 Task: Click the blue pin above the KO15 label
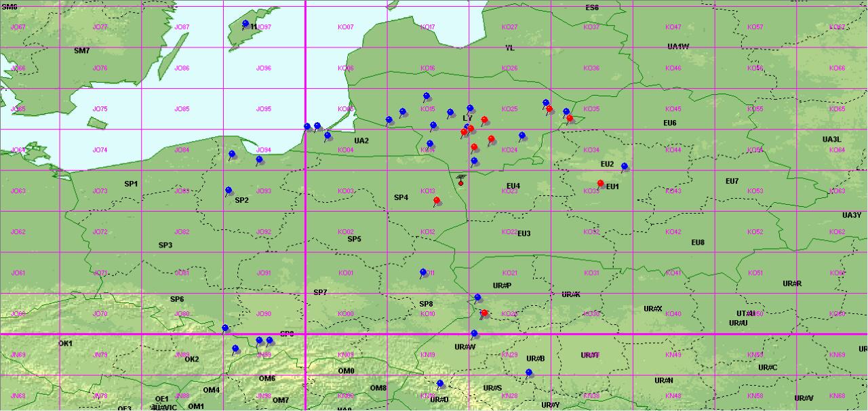[x=427, y=96]
